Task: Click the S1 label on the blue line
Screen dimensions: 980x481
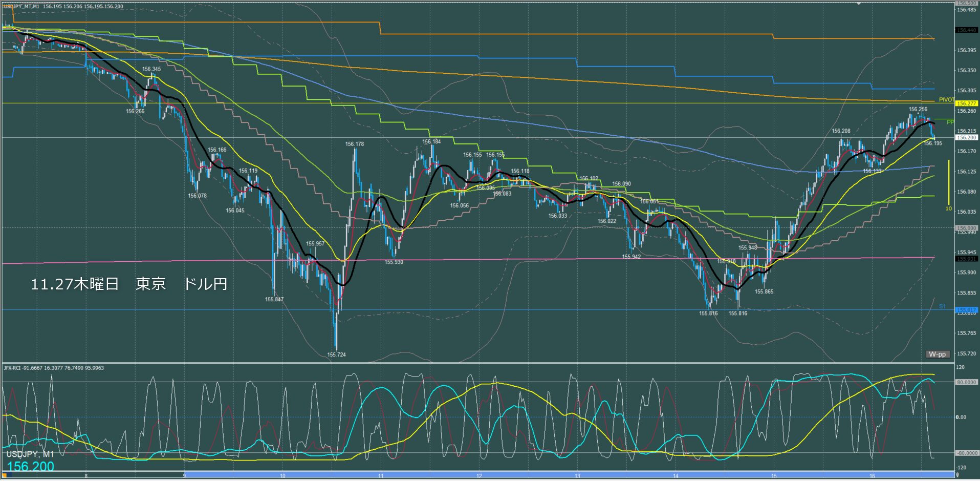Action: [942, 306]
